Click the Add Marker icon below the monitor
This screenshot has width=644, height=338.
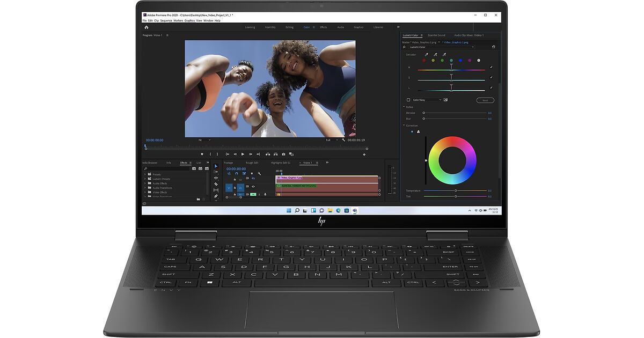pyautogui.click(x=202, y=154)
